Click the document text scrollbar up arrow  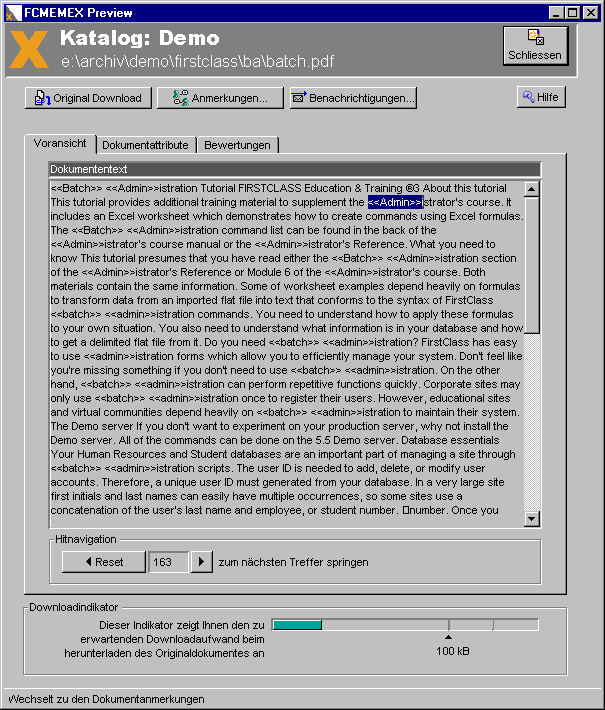pyautogui.click(x=532, y=189)
